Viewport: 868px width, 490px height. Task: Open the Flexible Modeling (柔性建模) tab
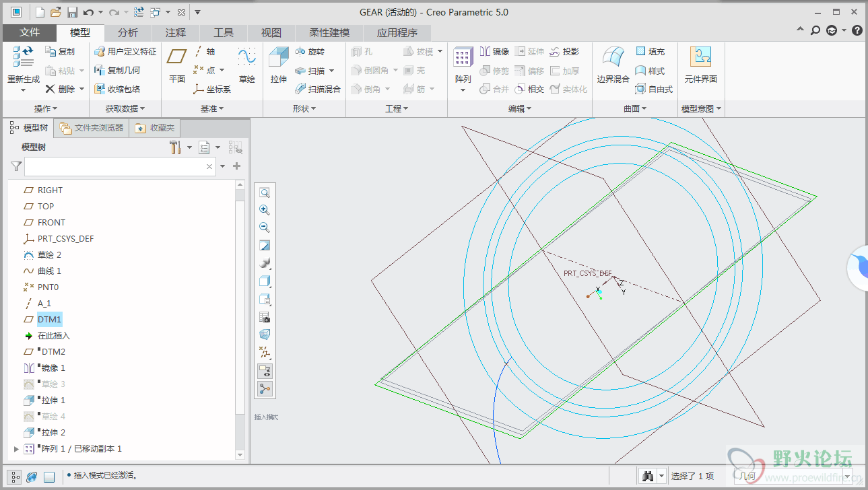point(329,32)
